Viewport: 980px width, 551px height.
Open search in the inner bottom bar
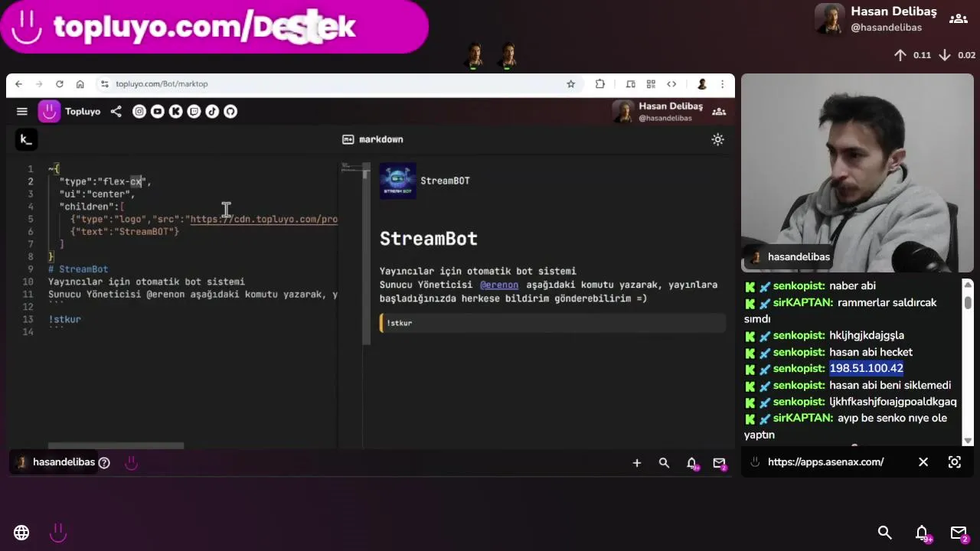coord(664,463)
